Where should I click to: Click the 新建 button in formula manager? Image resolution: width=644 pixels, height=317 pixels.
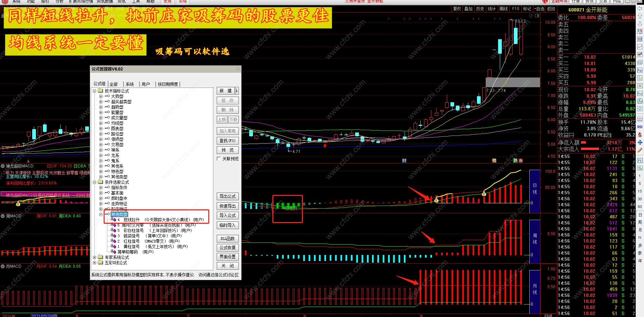tap(226, 91)
